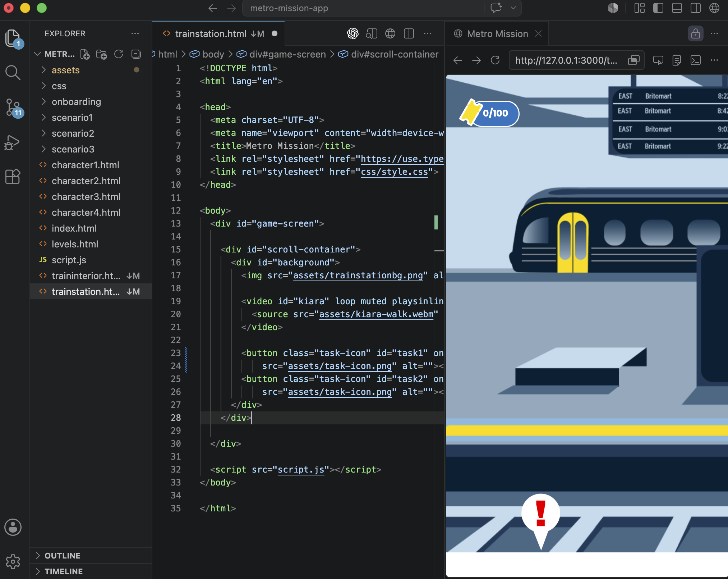Viewport: 728px width, 579px height.
Task: Click the element inspector icon in preview toolbar
Action: pyautogui.click(x=658, y=60)
